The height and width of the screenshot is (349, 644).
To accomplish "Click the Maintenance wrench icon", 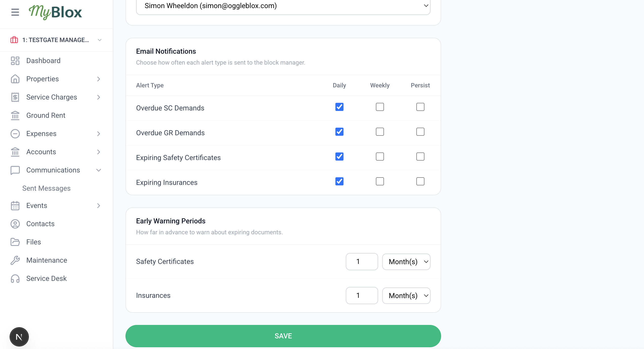I will pos(15,260).
